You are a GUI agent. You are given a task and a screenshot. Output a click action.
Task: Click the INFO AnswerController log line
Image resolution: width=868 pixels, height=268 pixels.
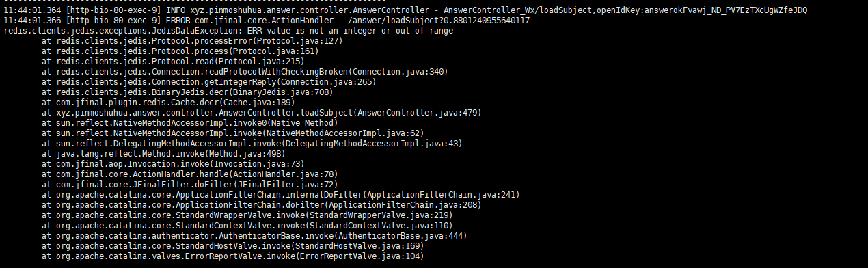405,11
